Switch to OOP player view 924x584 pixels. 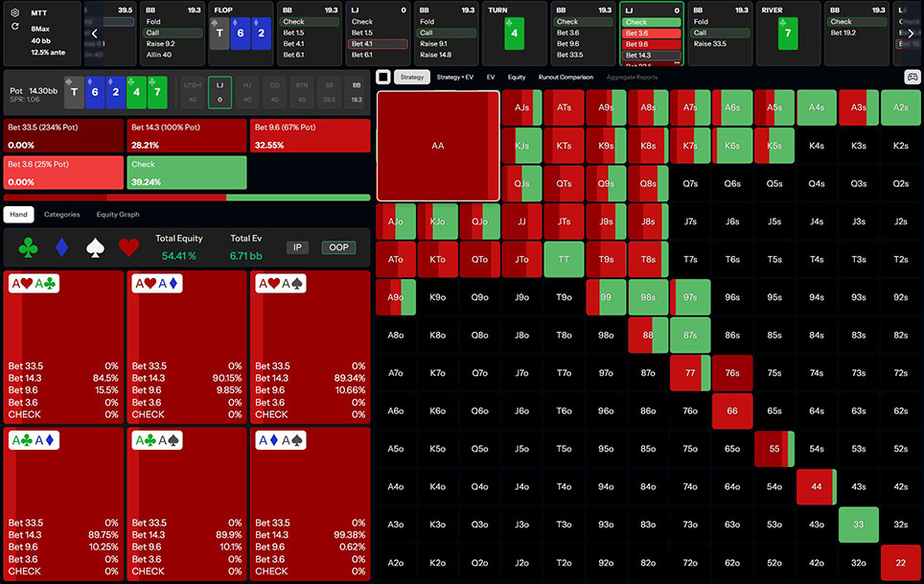click(337, 247)
